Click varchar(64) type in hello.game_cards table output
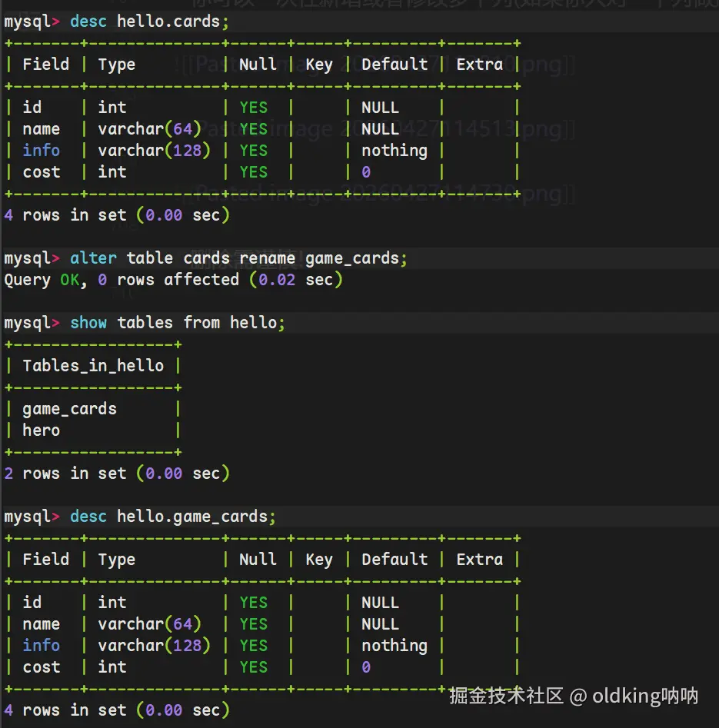Screen dimensions: 719x728 pos(149,624)
